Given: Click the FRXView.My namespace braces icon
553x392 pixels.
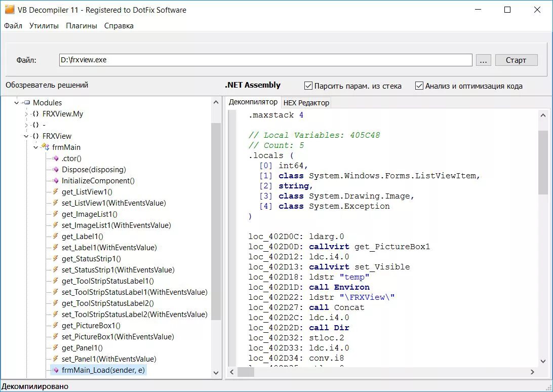Looking at the screenshot, I should (35, 114).
